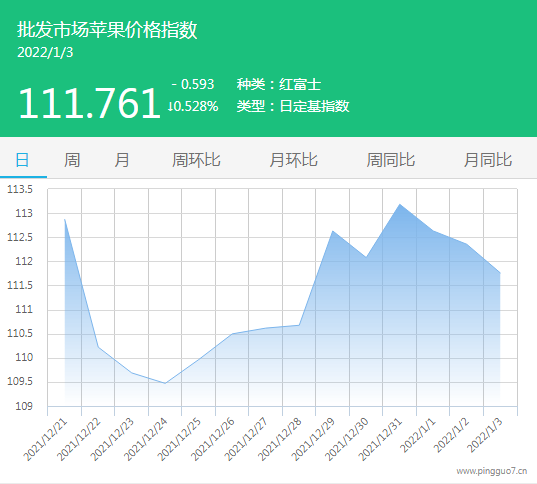This screenshot has width=537, height=484.
Task: Select the 周同比 tab
Action: 391,160
